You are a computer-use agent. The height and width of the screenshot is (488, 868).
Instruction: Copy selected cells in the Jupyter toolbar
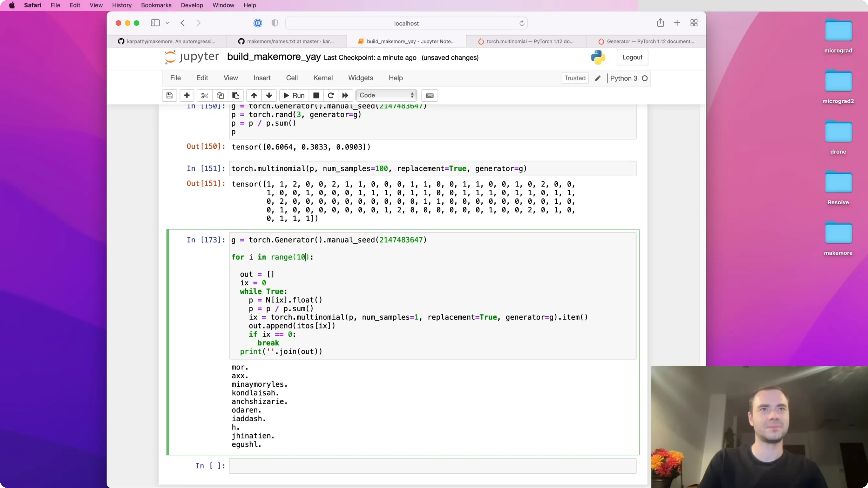(220, 95)
